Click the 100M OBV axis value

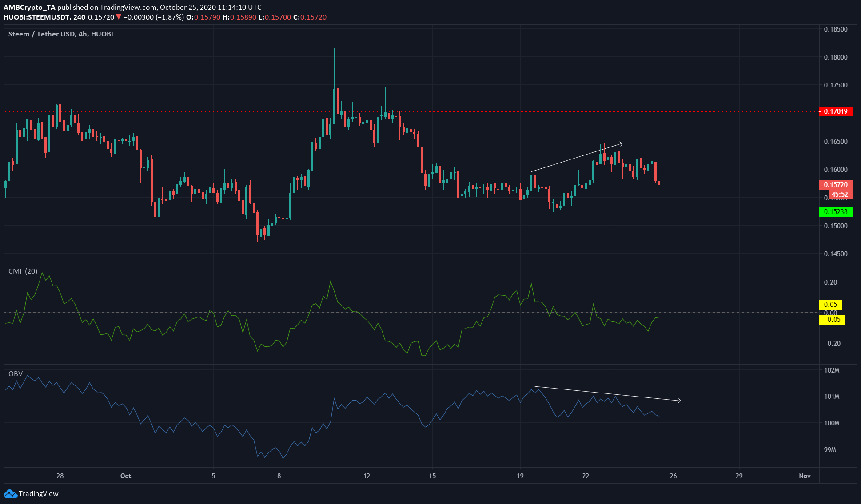tap(832, 423)
